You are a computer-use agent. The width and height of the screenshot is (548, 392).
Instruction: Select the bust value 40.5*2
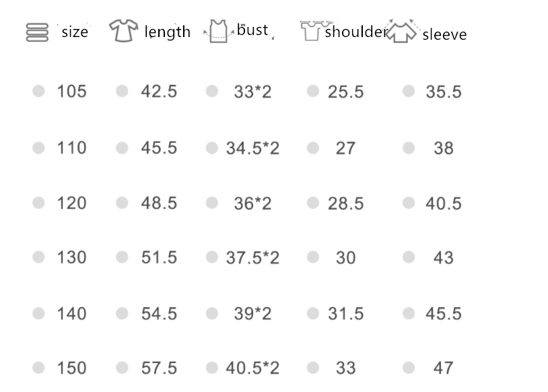tap(252, 368)
